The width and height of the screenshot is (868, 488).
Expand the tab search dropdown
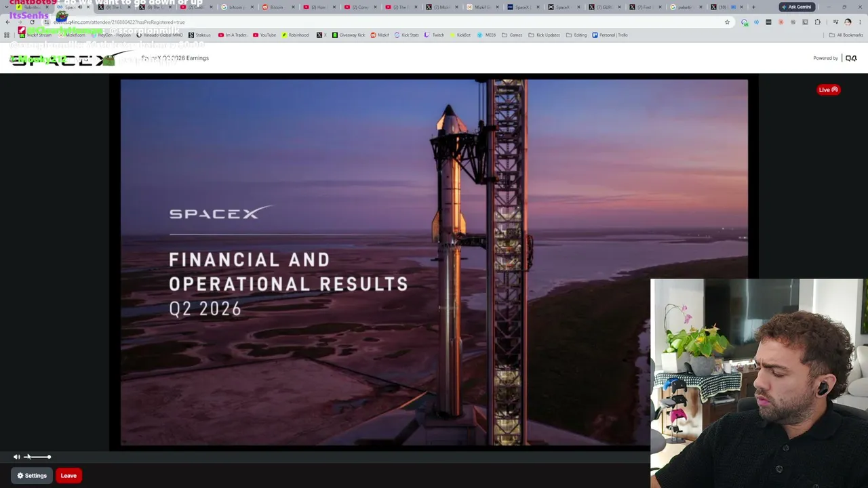[x=7, y=7]
